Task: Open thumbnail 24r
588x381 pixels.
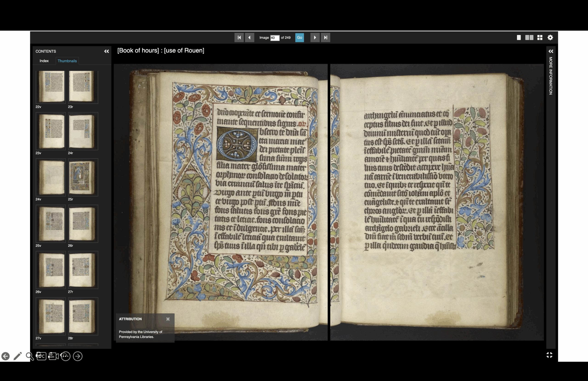Action: click(x=83, y=131)
